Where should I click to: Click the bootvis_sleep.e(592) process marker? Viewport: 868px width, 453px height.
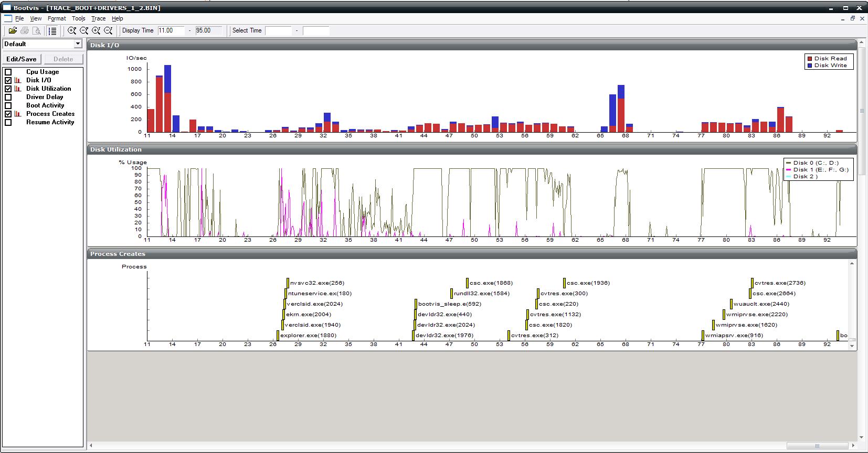point(416,304)
